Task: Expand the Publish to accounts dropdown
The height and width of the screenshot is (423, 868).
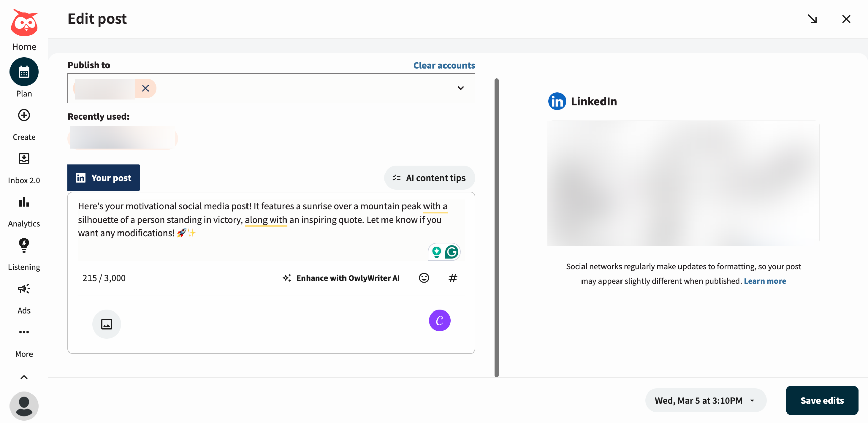Action: point(460,88)
